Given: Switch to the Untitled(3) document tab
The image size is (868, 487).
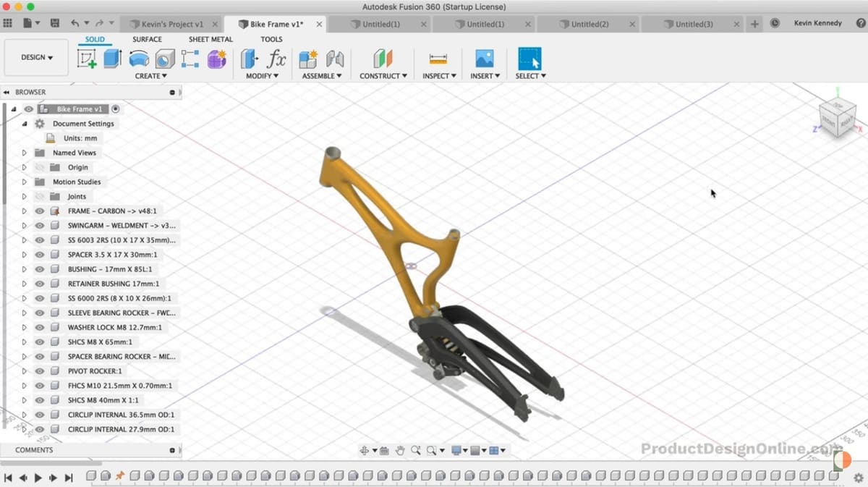Looking at the screenshot, I should click(x=694, y=24).
